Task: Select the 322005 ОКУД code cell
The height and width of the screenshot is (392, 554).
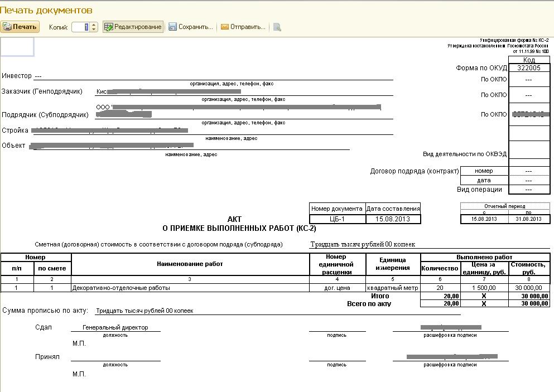Action: 529,68
